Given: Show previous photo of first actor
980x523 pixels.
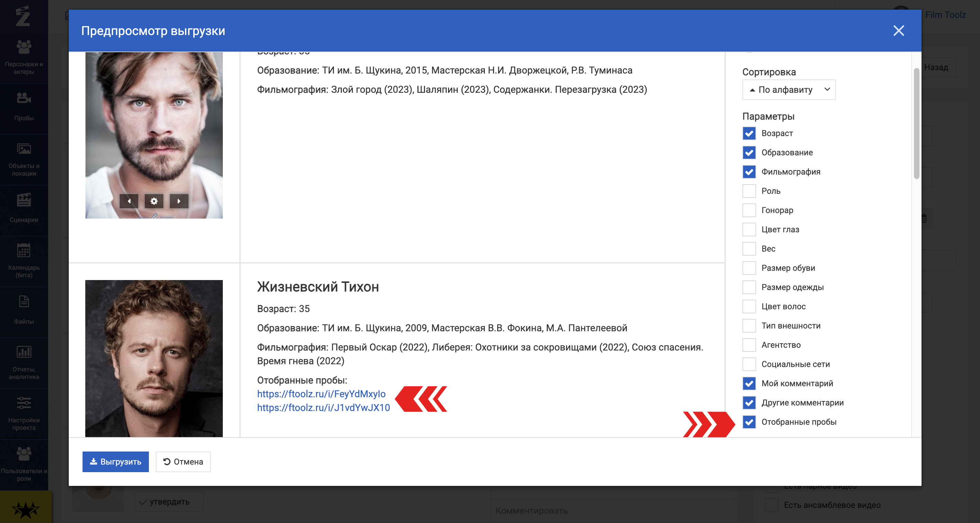Looking at the screenshot, I should point(129,201).
